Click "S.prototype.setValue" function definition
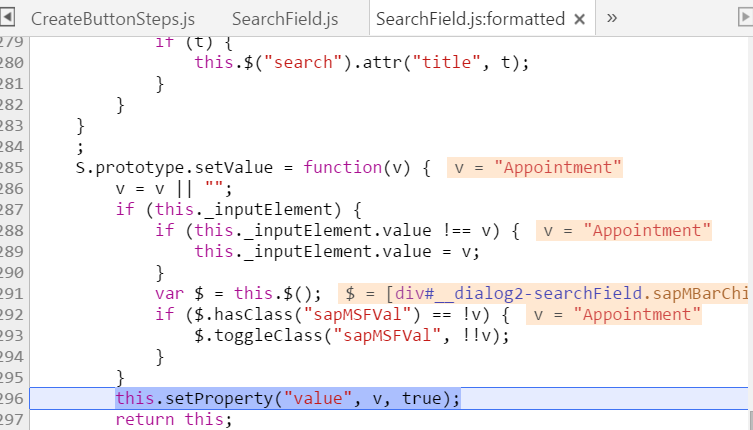753x430 pixels. pyautogui.click(x=174, y=168)
